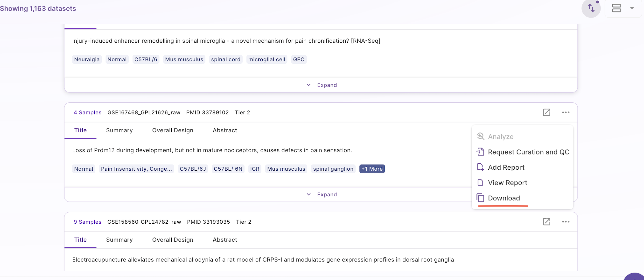
Task: Select Title tab for GSE167468
Action: coord(80,130)
